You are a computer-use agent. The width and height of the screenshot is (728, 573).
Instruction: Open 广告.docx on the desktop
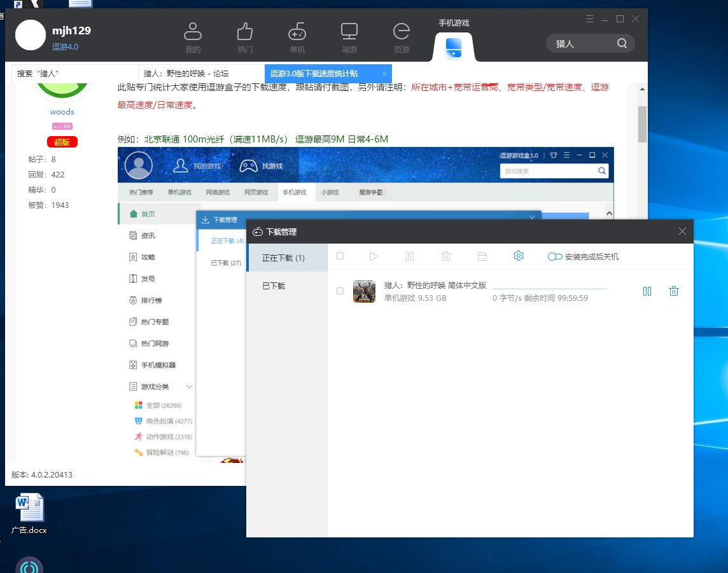29,514
